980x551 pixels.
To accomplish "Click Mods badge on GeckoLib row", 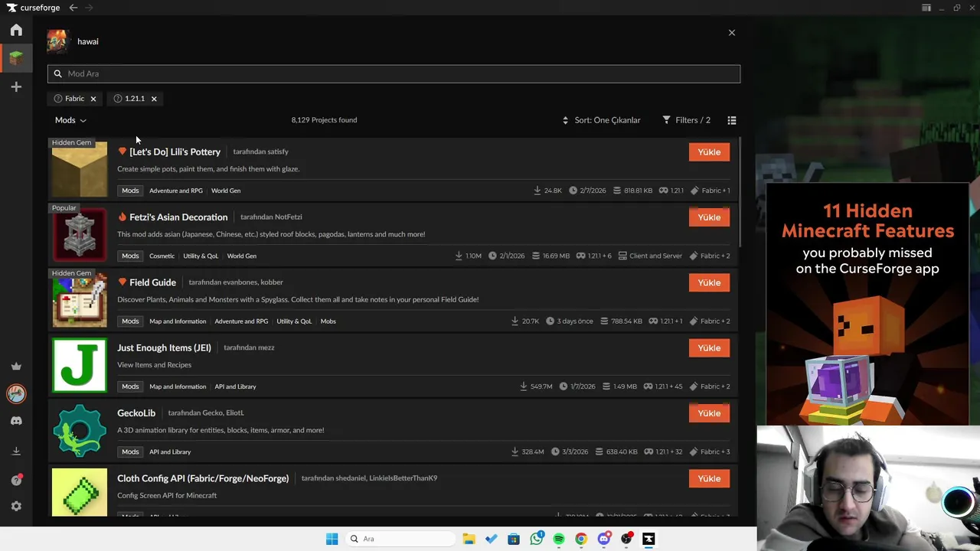I will pyautogui.click(x=130, y=452).
